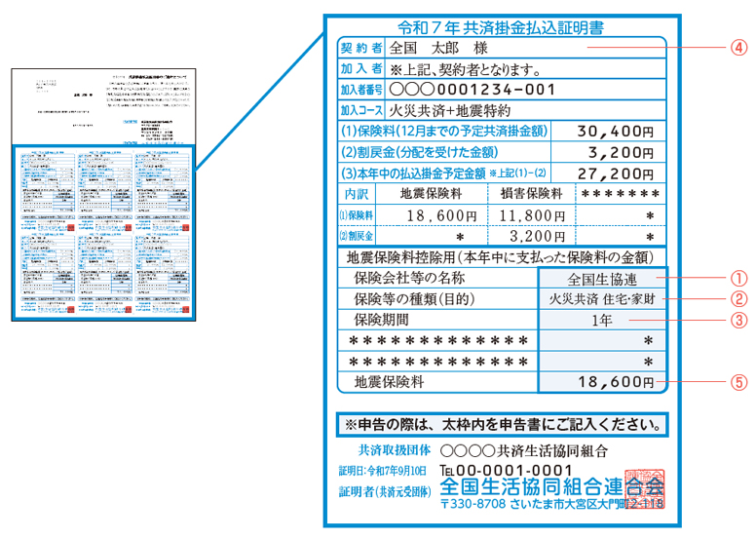Click the 加入者番号 label badge

click(360, 91)
